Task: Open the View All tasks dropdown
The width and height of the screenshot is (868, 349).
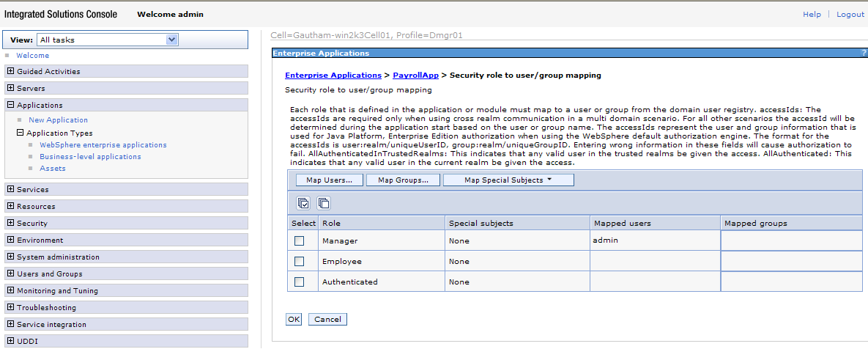Action: (x=108, y=40)
